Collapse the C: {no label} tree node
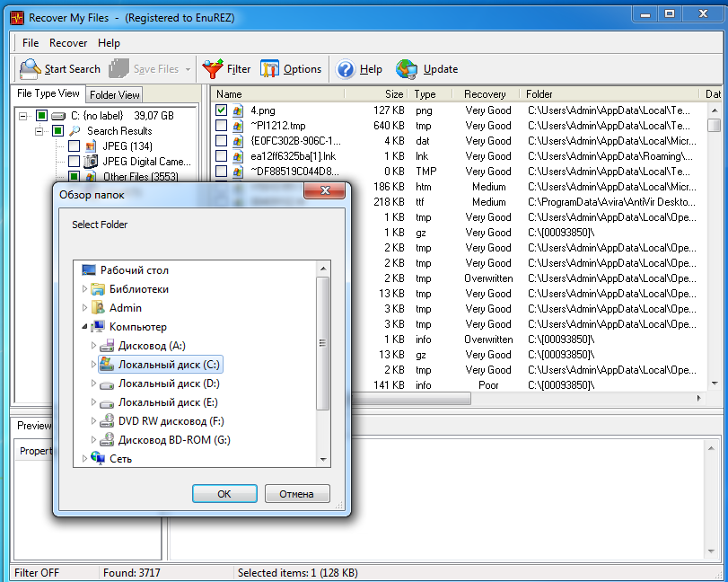 [x=22, y=116]
